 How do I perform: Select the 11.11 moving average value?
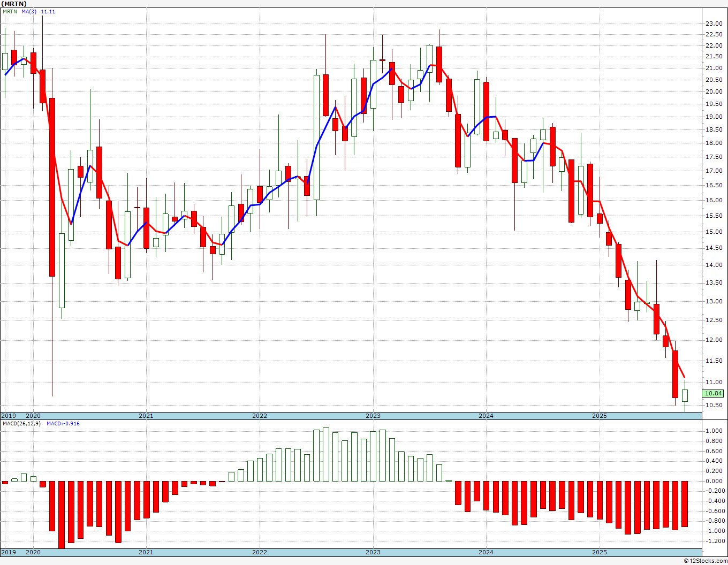pos(48,12)
